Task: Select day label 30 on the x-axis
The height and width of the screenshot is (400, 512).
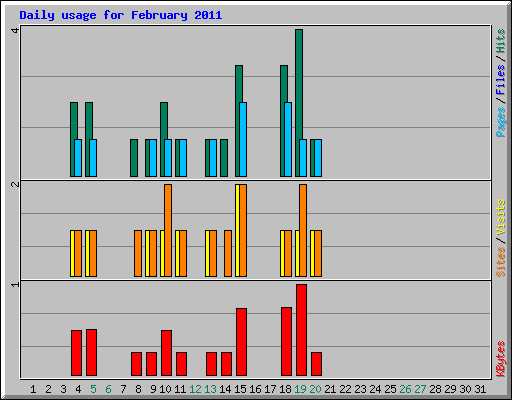Action: [465, 389]
